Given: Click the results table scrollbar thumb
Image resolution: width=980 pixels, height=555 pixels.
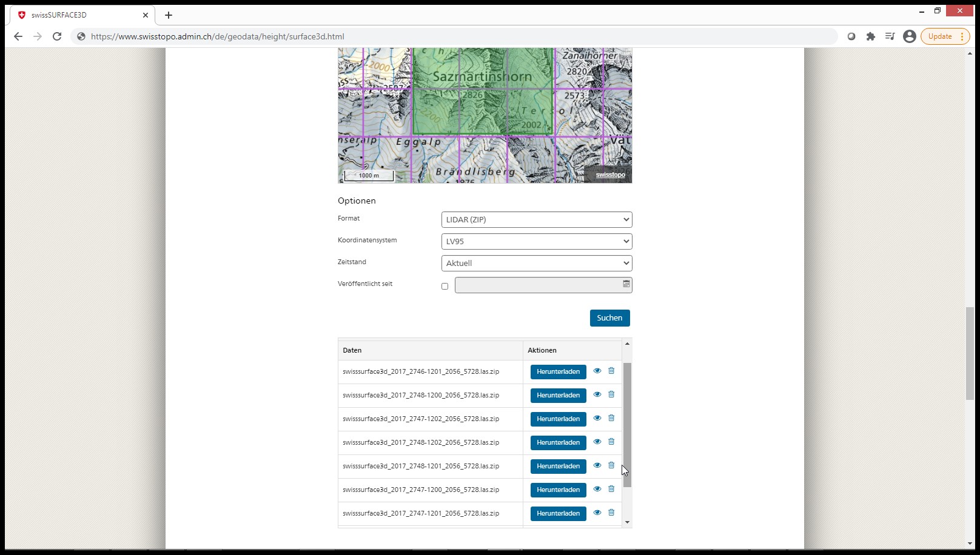Looking at the screenshot, I should [x=627, y=424].
